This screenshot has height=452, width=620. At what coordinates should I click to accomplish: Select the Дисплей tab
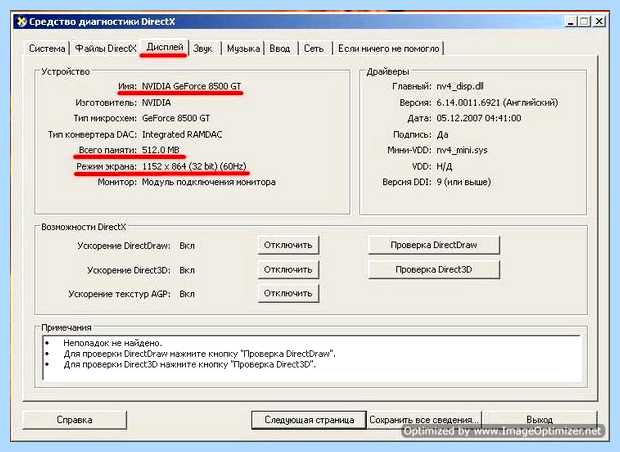click(165, 47)
